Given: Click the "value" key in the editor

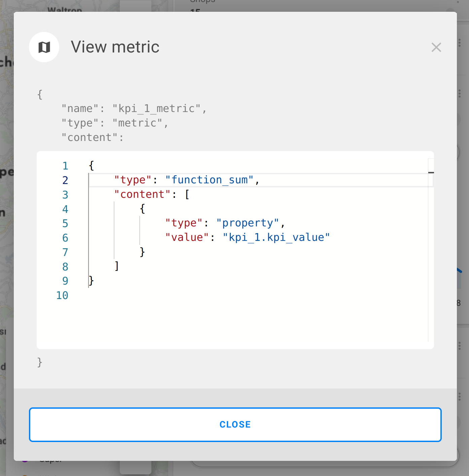Looking at the screenshot, I should [187, 237].
